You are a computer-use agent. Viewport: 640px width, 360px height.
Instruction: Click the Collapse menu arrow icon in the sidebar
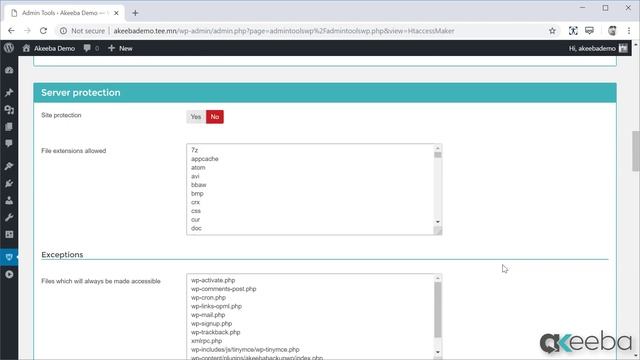9,274
